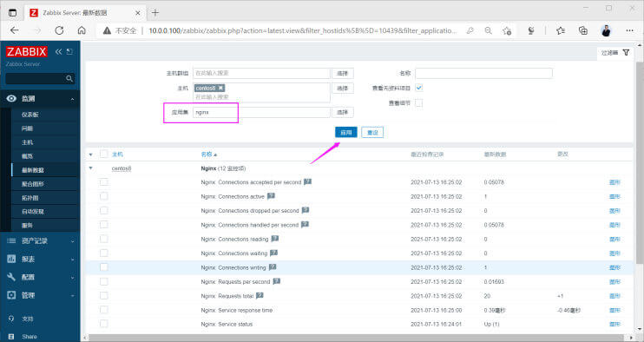Toggle show items without data checkbox
The height and width of the screenshot is (342, 644).
tap(418, 88)
